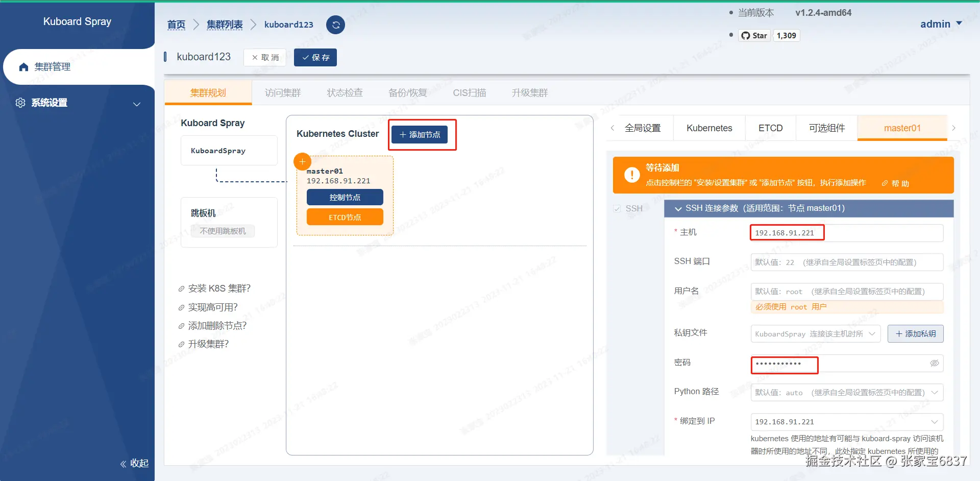Click the 用户名 input field

pos(847,292)
